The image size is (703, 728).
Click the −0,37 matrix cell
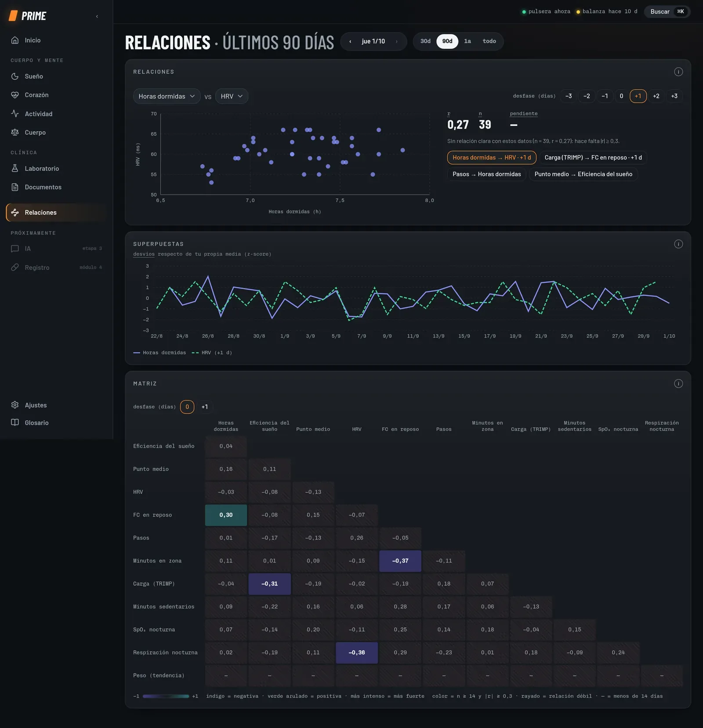400,561
